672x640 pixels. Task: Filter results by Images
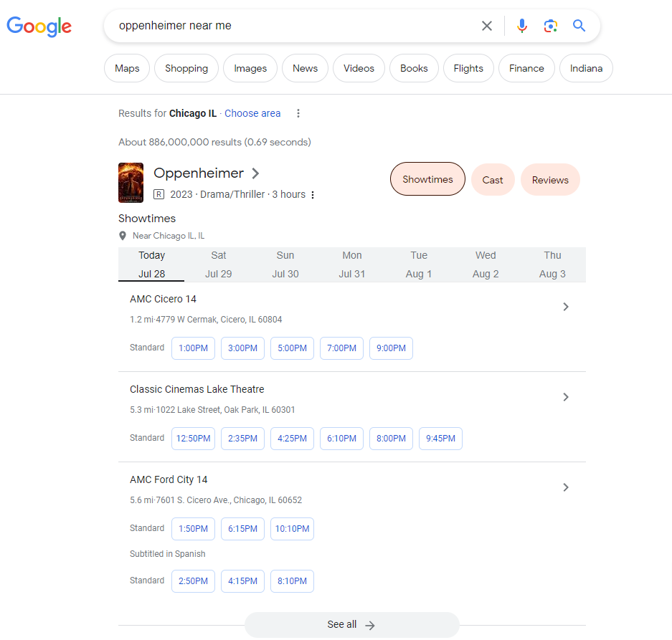[x=250, y=69]
